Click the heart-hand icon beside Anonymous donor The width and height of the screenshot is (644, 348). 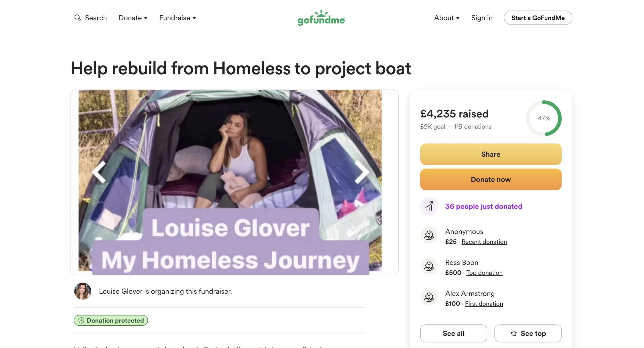[429, 235]
